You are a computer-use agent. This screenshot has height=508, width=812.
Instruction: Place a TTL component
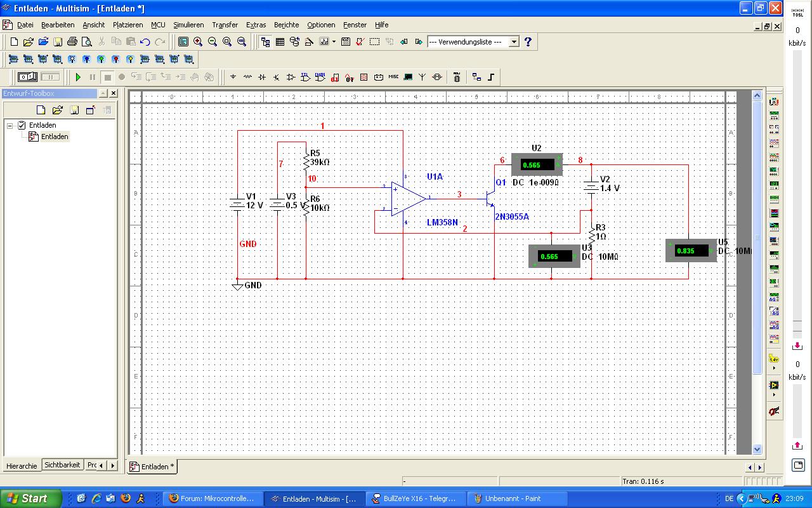click(x=306, y=77)
